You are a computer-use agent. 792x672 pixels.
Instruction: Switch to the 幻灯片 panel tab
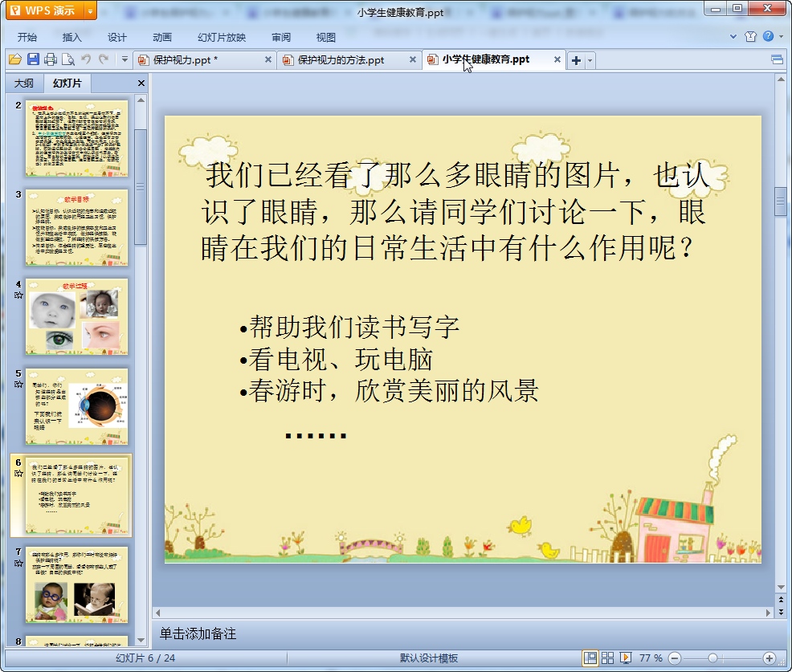point(67,83)
